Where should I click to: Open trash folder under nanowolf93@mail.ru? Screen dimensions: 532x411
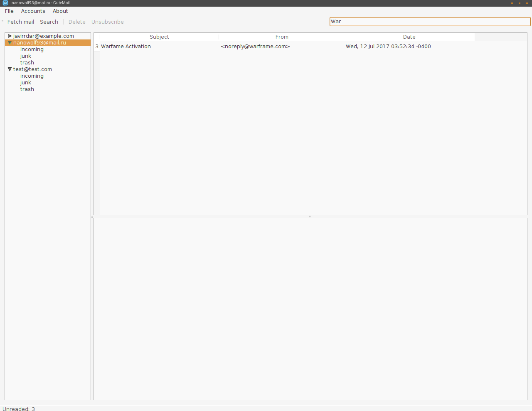click(x=27, y=63)
